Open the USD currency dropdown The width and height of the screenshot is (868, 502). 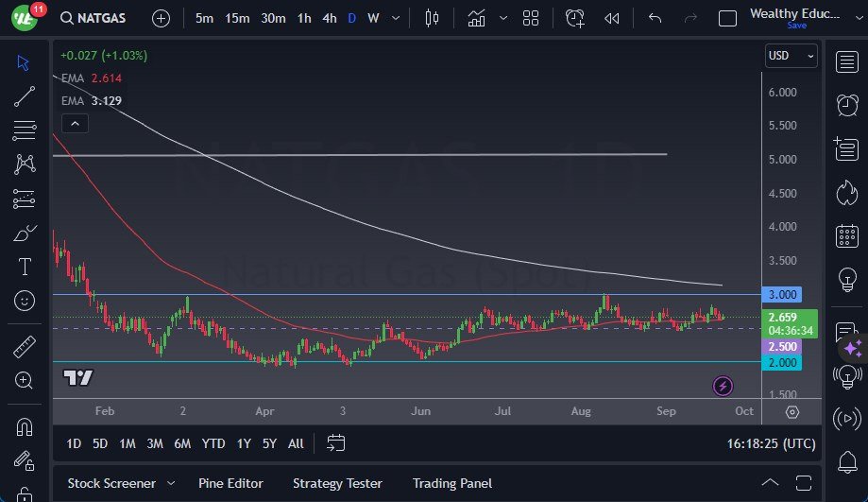click(791, 56)
